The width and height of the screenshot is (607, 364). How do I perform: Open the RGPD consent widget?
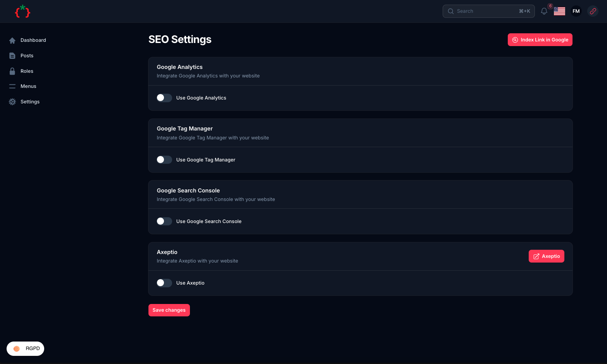coord(25,349)
